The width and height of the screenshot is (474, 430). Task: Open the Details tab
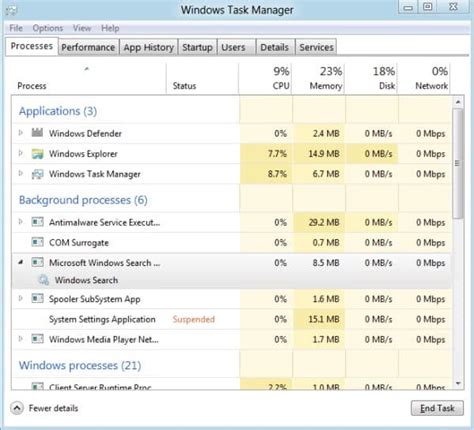275,47
